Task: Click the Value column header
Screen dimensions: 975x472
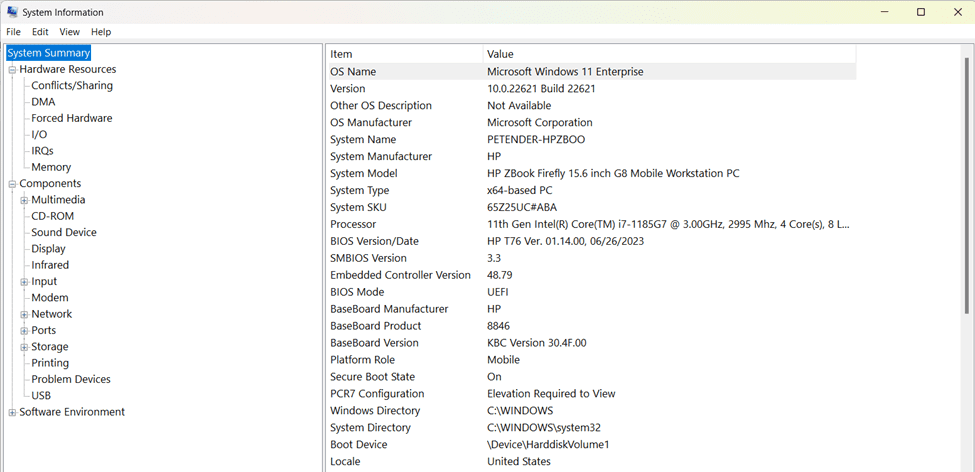Action: tap(670, 54)
